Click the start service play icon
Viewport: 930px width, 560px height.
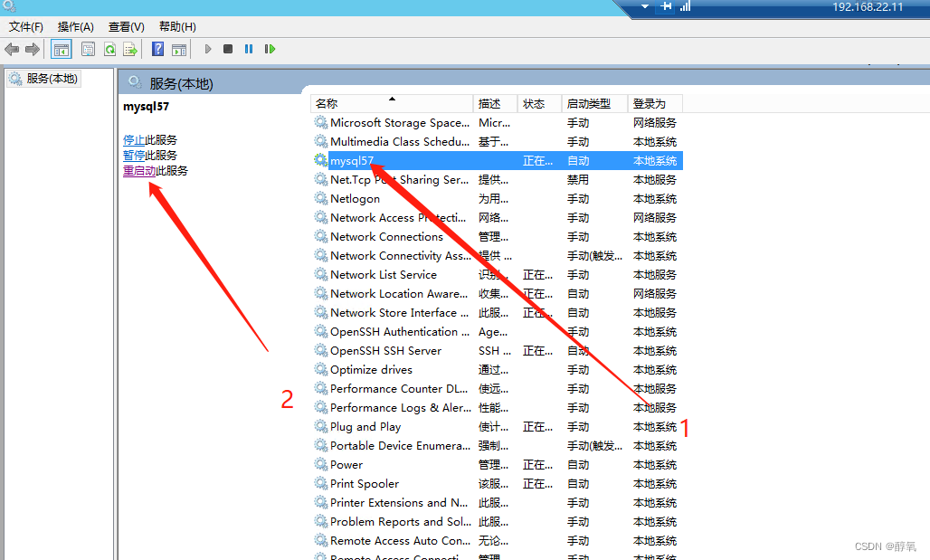[207, 49]
